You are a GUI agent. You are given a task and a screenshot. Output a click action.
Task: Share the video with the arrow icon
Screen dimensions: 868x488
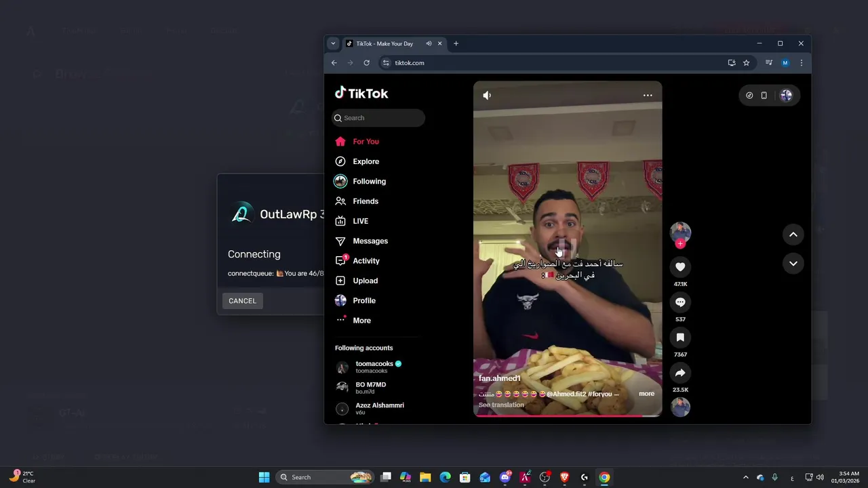pyautogui.click(x=680, y=373)
